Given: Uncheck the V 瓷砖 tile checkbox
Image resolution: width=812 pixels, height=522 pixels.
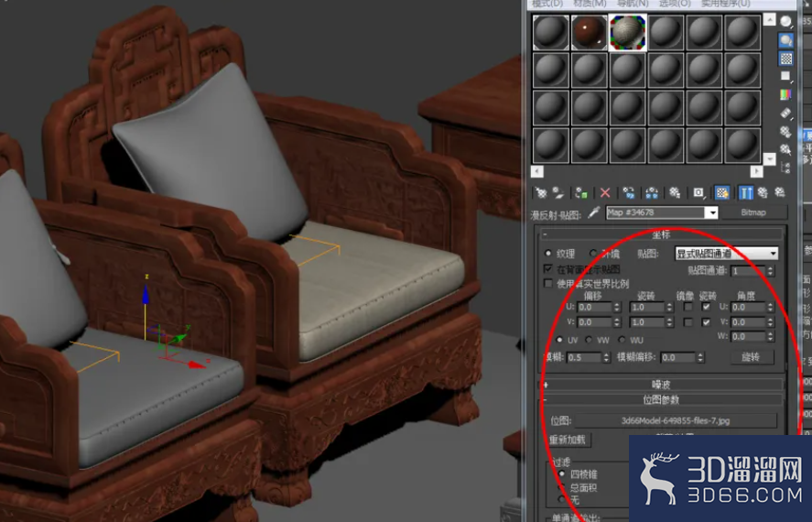Looking at the screenshot, I should click(706, 322).
